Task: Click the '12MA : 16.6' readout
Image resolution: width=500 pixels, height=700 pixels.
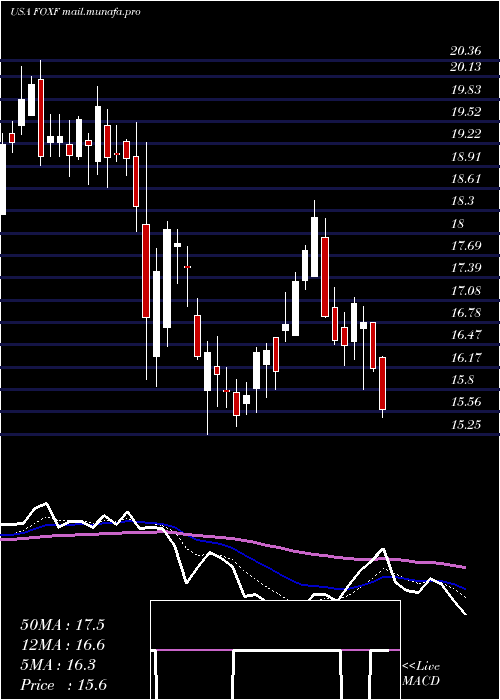Action: coord(62,645)
